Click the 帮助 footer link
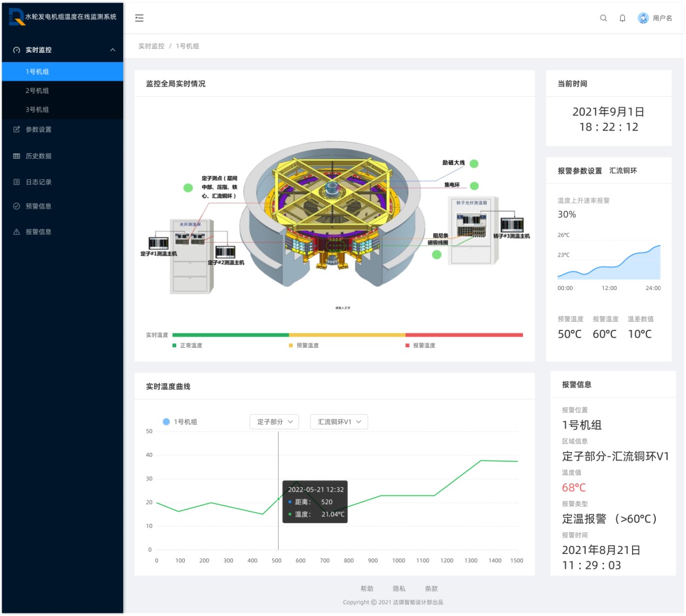 click(367, 588)
